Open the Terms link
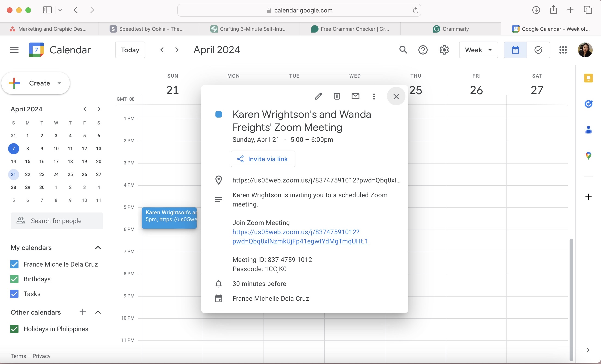The height and width of the screenshot is (364, 601). 18,356
